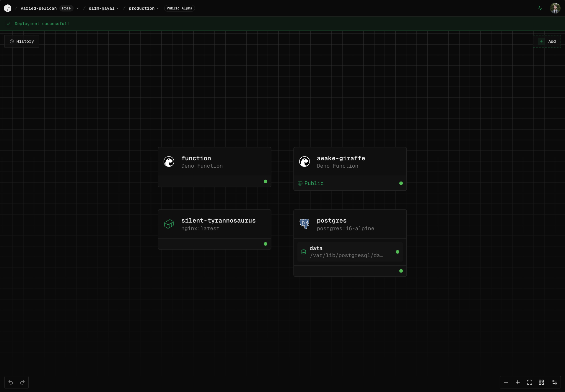The height and width of the screenshot is (392, 565).
Task: Expand the production environment dropdown
Action: click(158, 8)
